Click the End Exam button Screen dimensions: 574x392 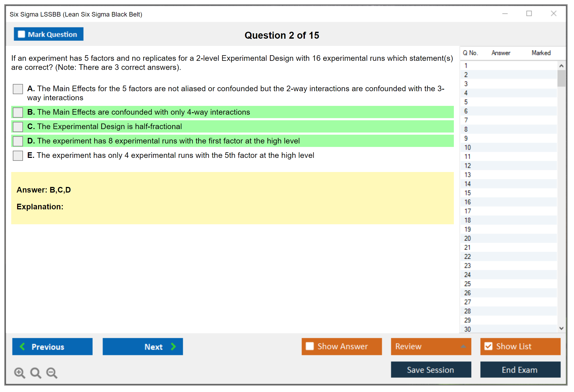pyautogui.click(x=520, y=370)
